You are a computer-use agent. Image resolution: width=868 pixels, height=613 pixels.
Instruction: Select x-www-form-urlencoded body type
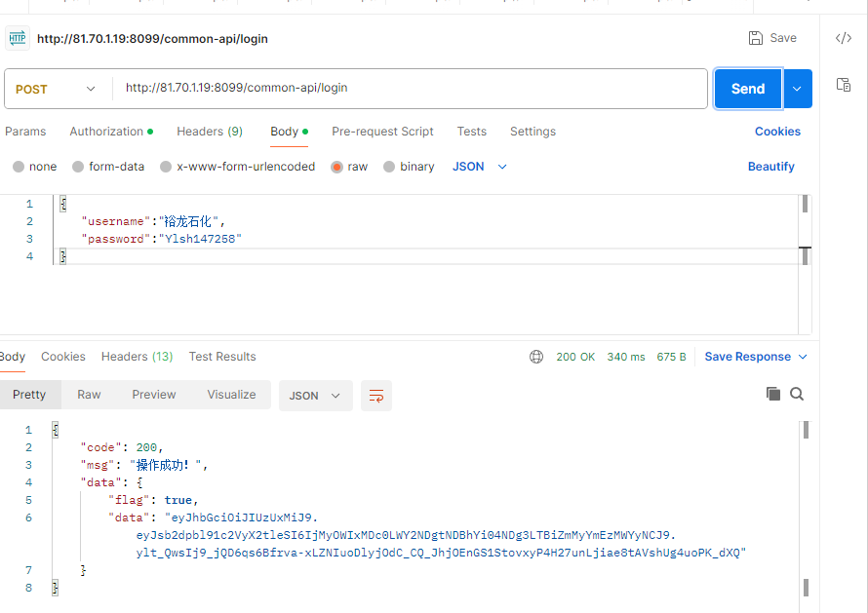tap(238, 167)
